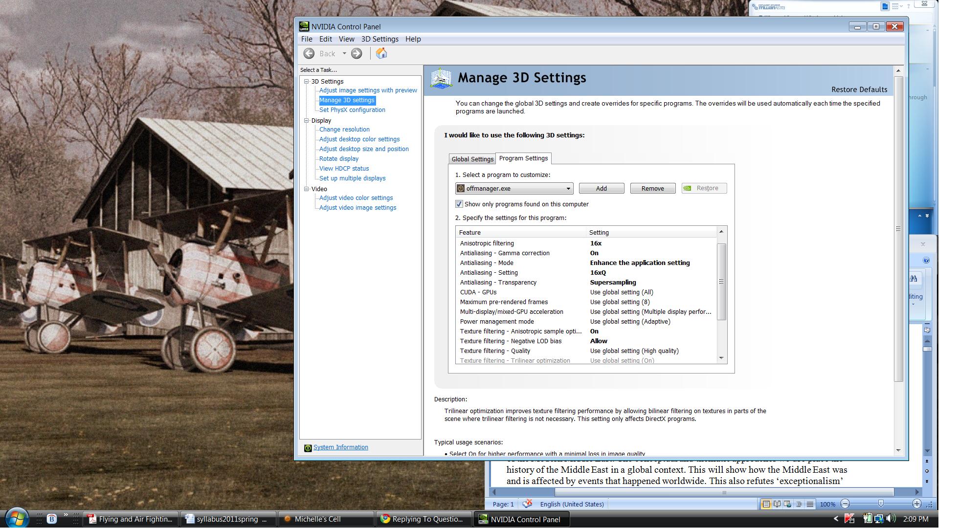Select the Antialiasing - Mode row

pyautogui.click(x=586, y=263)
